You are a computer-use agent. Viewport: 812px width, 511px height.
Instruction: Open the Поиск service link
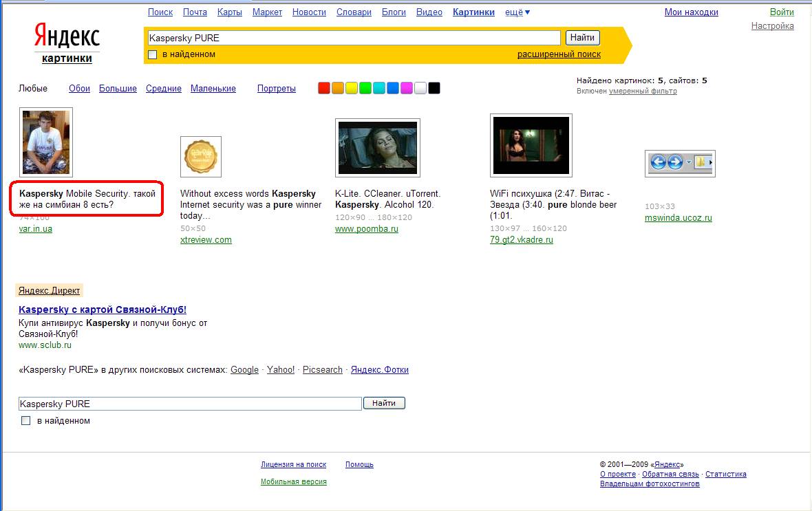(160, 12)
